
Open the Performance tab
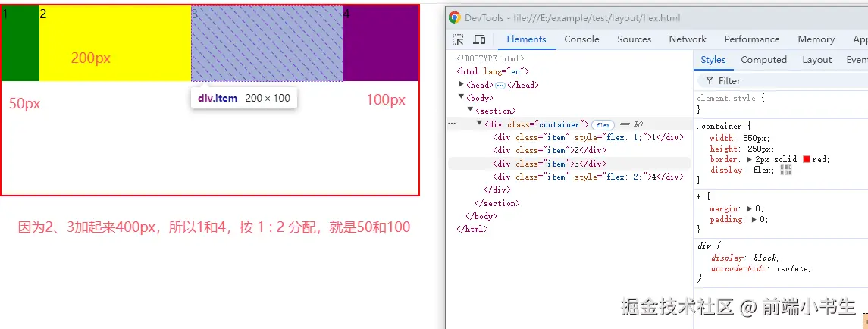coord(752,39)
